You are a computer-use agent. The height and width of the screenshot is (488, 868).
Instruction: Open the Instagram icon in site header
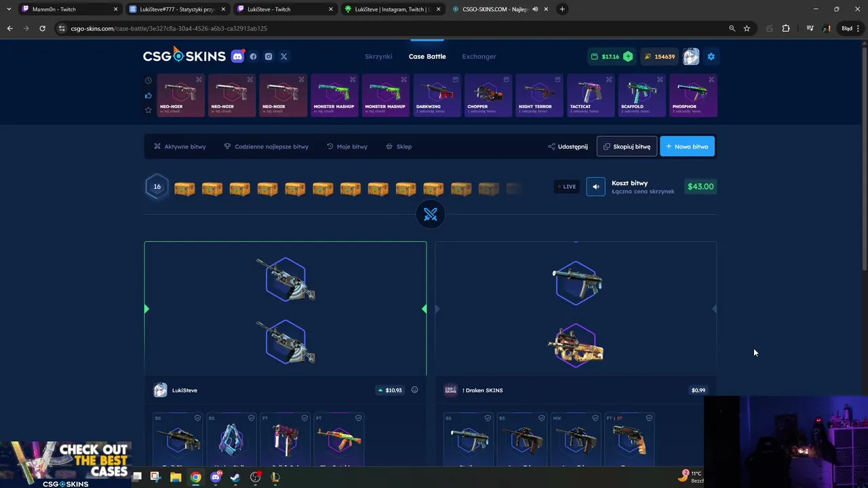click(269, 56)
